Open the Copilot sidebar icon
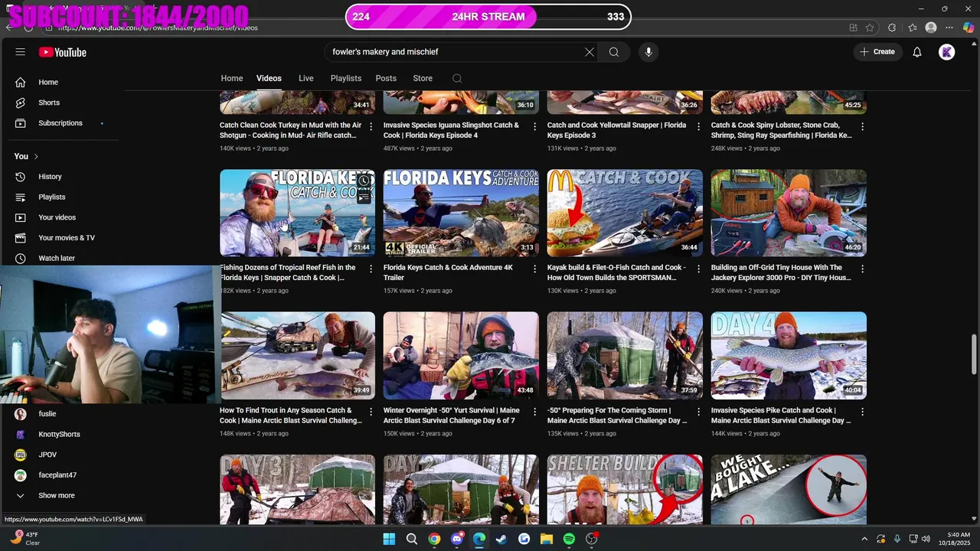 969,28
